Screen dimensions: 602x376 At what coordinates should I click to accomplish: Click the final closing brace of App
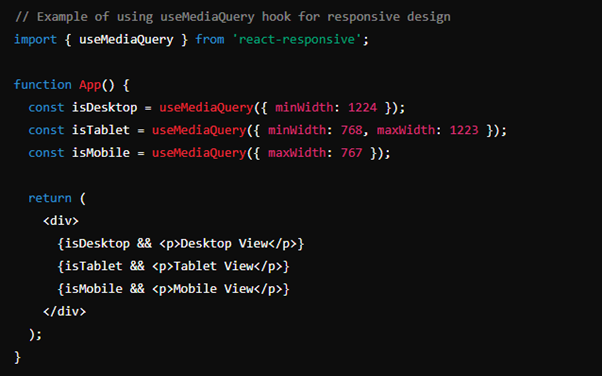point(17,357)
